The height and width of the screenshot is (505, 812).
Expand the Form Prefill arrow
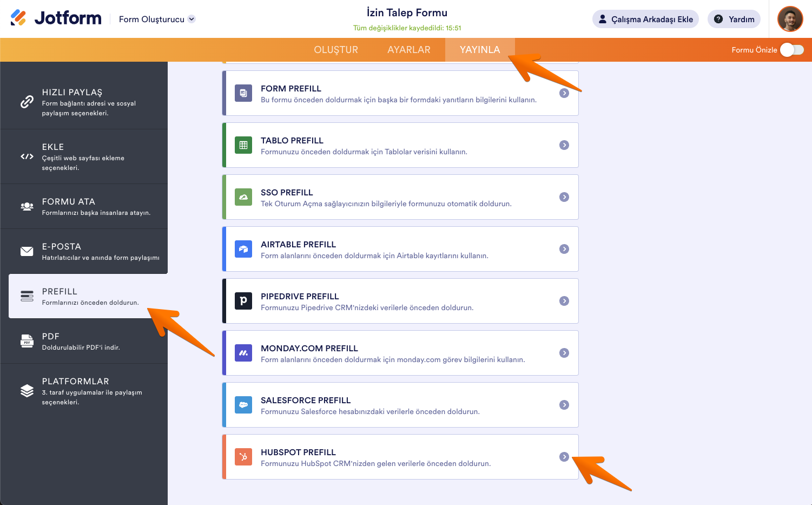click(564, 93)
